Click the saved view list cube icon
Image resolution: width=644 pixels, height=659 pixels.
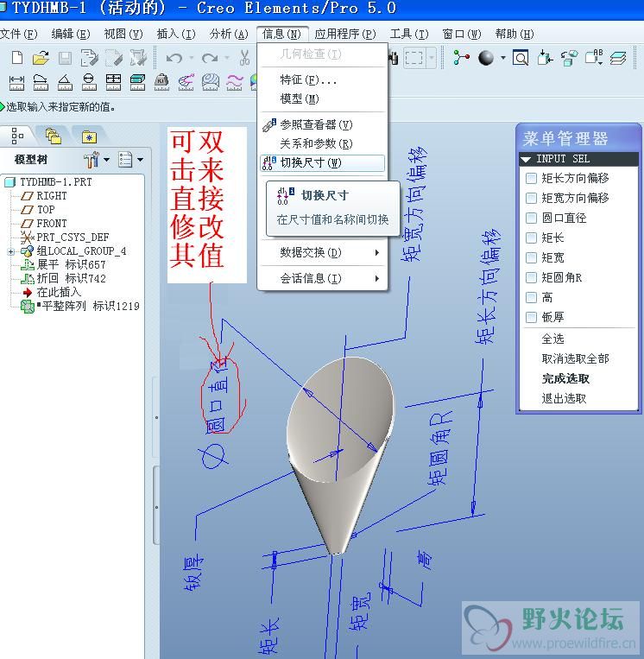(x=569, y=58)
